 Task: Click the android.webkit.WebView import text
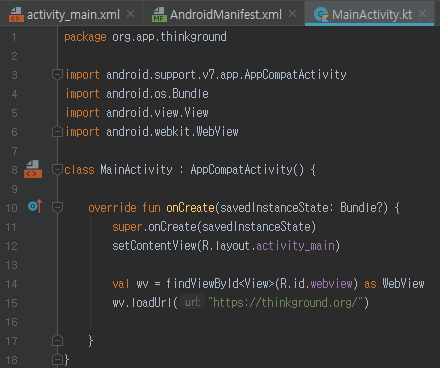[172, 132]
